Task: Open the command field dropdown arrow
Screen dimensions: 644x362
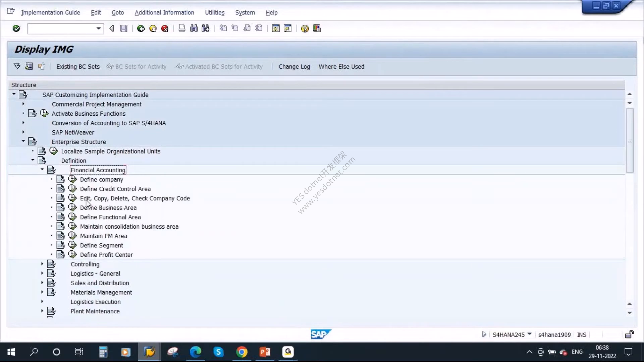Action: coord(98,28)
